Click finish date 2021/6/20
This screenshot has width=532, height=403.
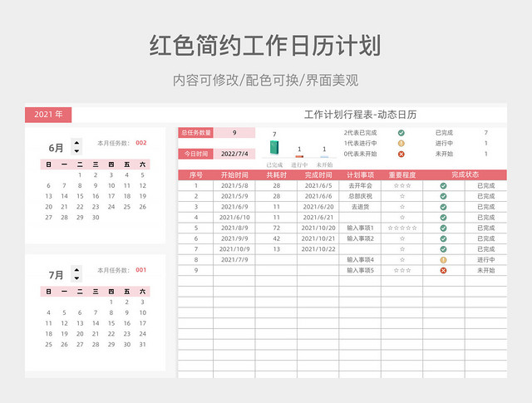pyautogui.click(x=318, y=207)
